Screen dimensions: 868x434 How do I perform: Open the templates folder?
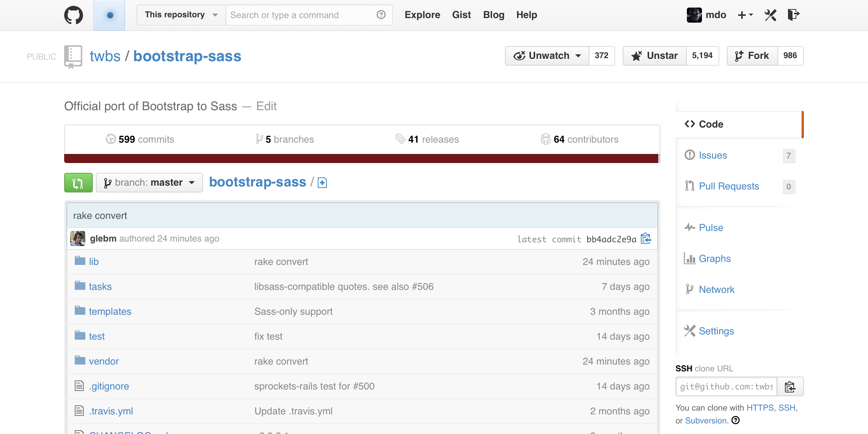tap(110, 312)
